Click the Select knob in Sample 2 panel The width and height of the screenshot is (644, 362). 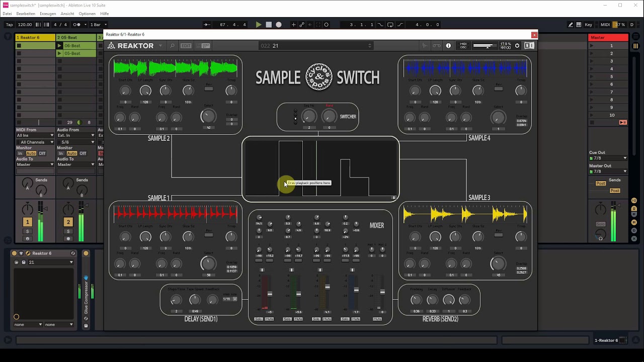tap(208, 117)
